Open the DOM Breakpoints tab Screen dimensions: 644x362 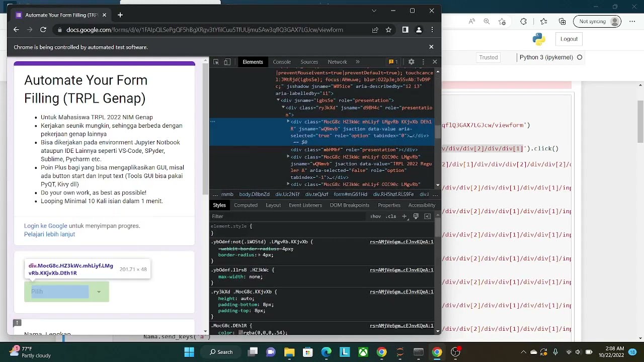pos(350,205)
